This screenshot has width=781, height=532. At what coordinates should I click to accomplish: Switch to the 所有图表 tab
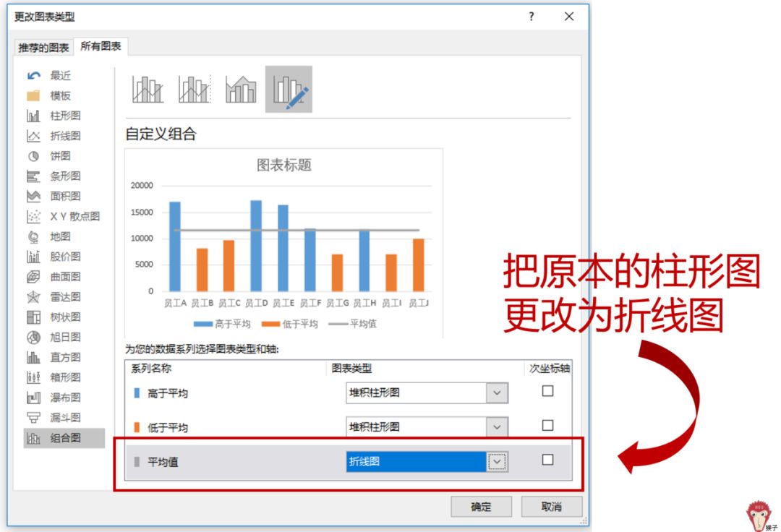point(101,46)
